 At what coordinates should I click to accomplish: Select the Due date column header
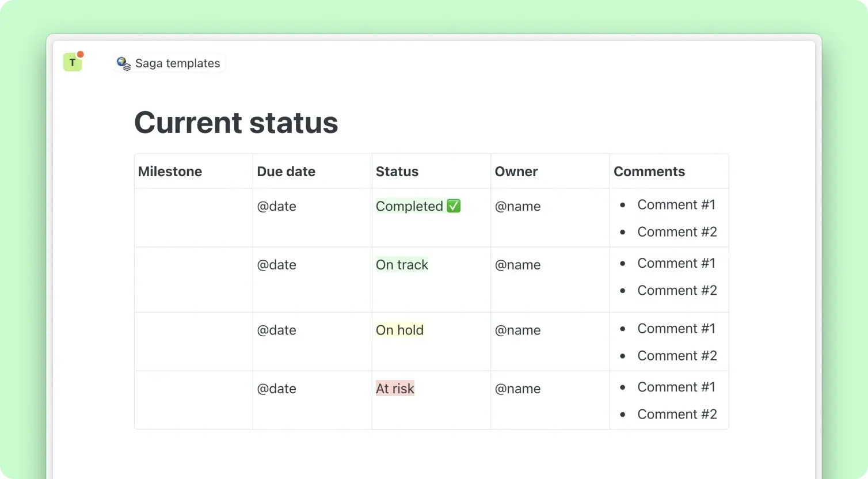click(286, 172)
